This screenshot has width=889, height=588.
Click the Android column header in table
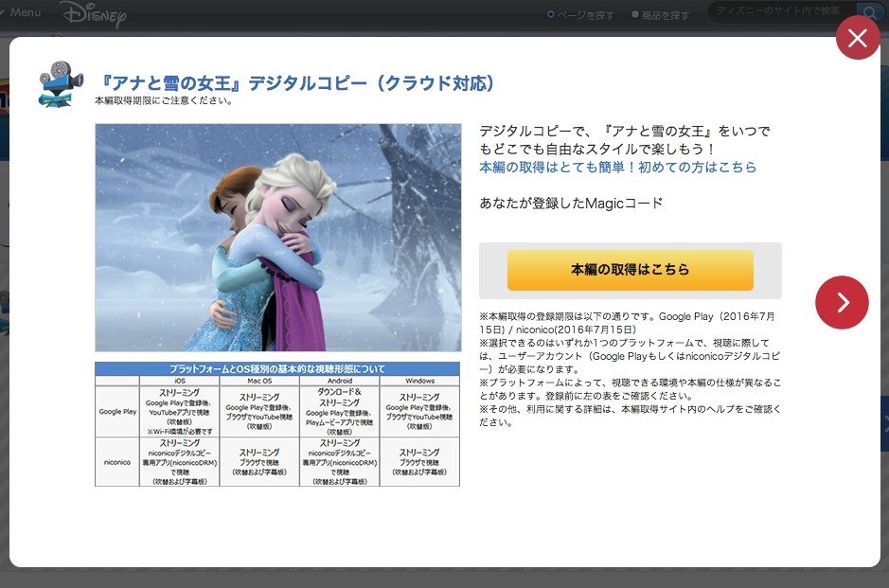coord(340,381)
